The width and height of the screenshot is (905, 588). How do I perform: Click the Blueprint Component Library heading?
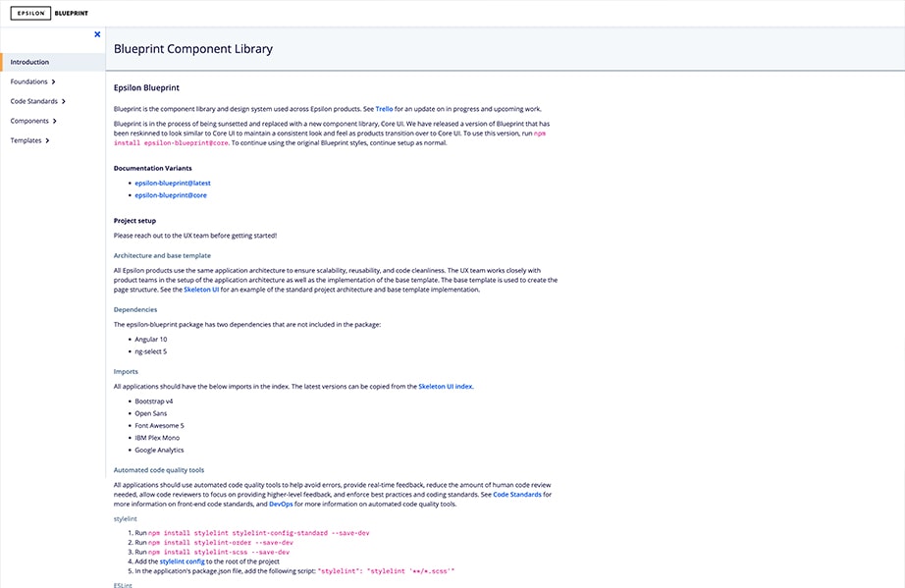click(192, 49)
